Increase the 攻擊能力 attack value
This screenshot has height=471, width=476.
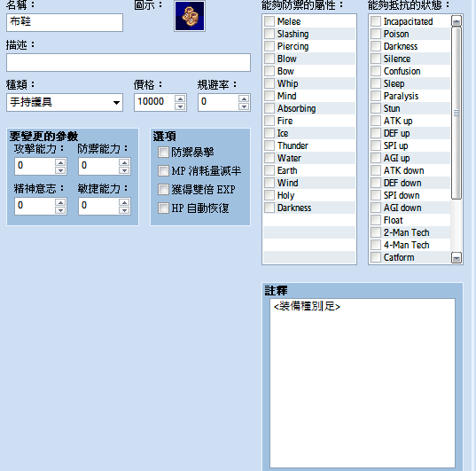[x=60, y=162]
